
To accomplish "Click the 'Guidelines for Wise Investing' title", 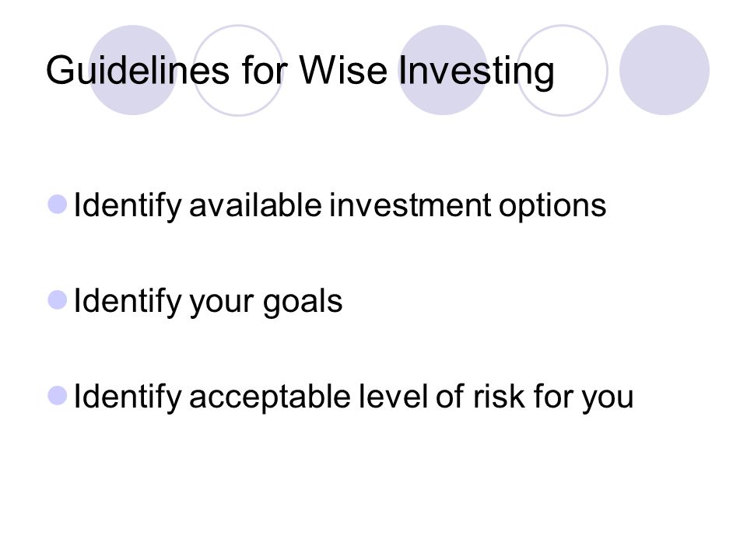I will click(300, 72).
